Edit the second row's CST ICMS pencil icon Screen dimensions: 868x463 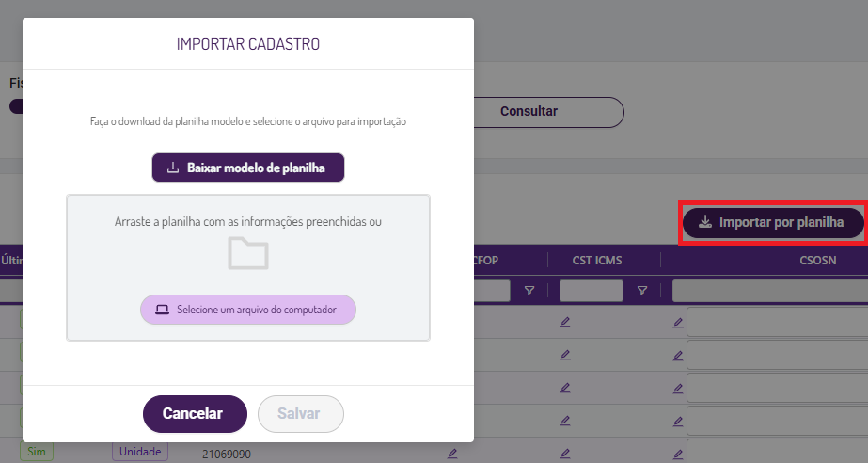[x=564, y=355]
